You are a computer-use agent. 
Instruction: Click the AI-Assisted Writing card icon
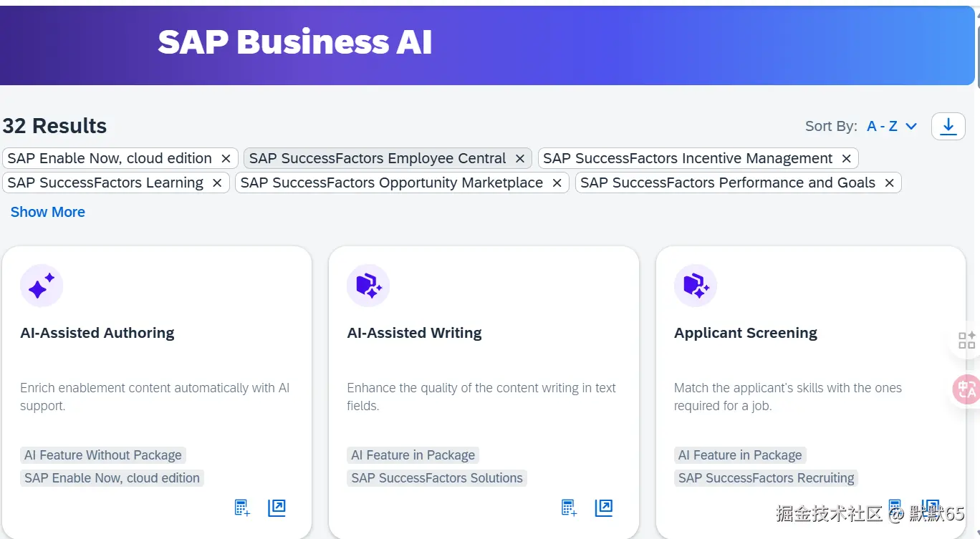[368, 286]
